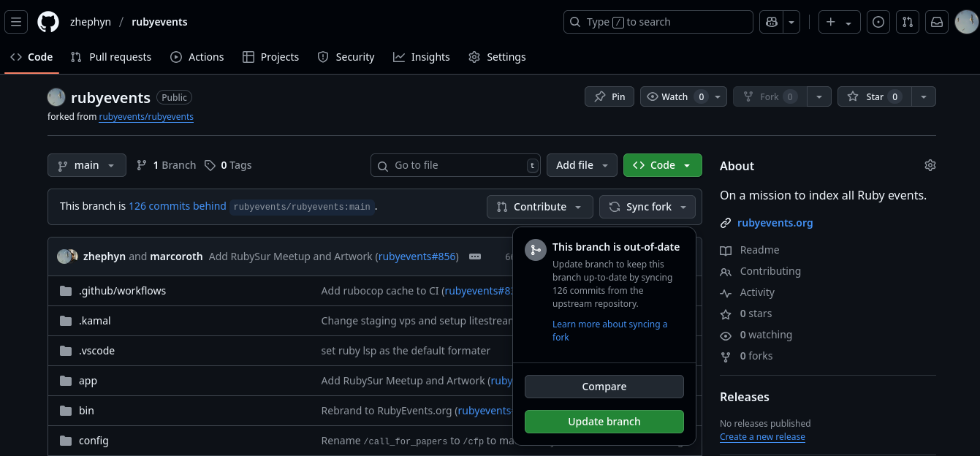
Task: Click the plus create new icon
Action: [839, 22]
